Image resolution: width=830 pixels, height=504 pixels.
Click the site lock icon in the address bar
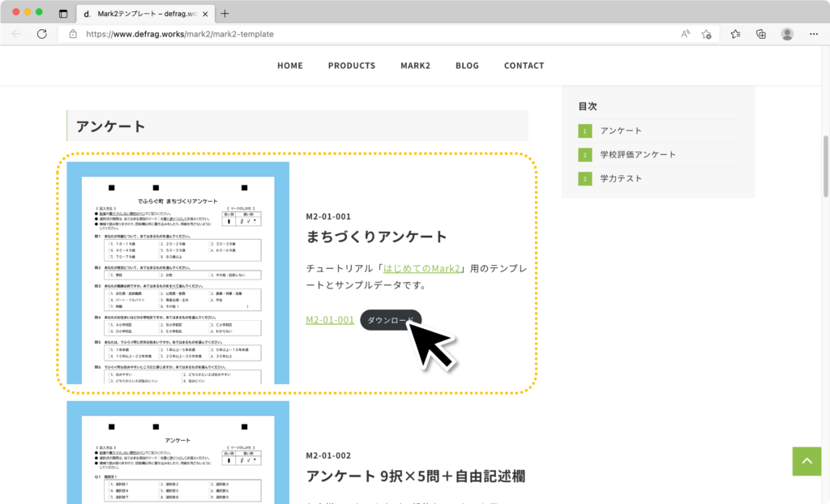pos(73,34)
